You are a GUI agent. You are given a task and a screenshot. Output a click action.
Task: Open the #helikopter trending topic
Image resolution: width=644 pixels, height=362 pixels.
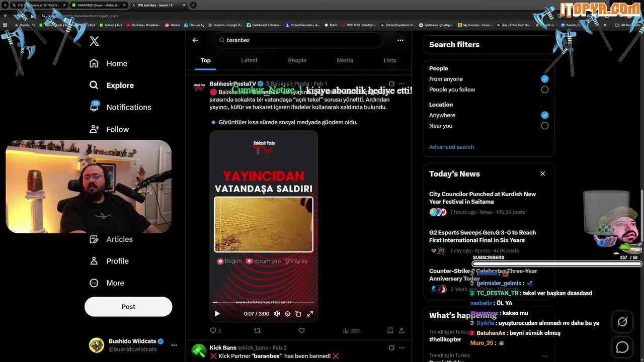(445, 339)
